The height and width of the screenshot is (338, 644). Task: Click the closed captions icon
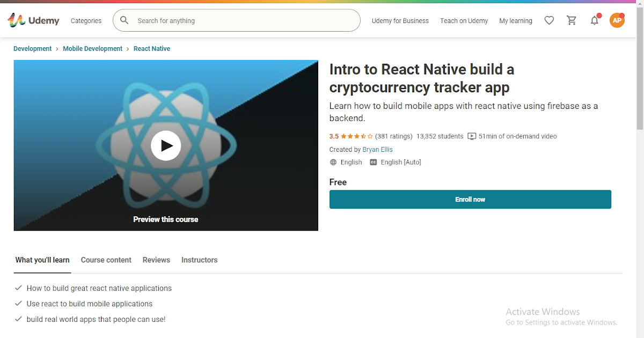(374, 162)
